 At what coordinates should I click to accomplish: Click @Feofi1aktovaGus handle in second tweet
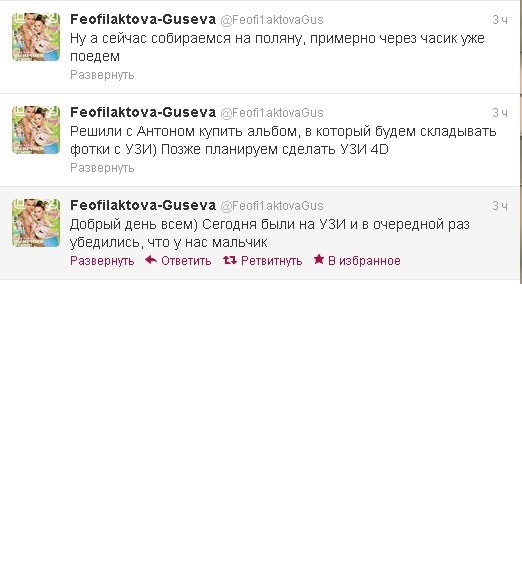point(272,113)
